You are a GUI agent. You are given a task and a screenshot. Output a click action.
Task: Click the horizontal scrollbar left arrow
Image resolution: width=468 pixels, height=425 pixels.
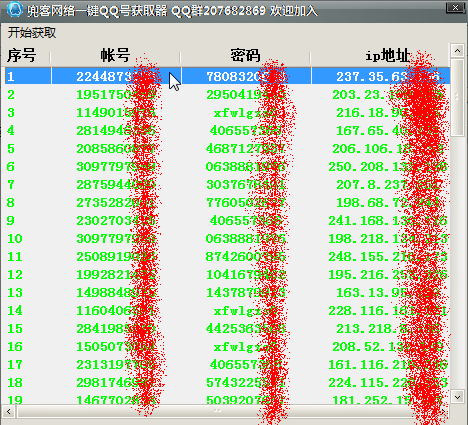pyautogui.click(x=9, y=411)
